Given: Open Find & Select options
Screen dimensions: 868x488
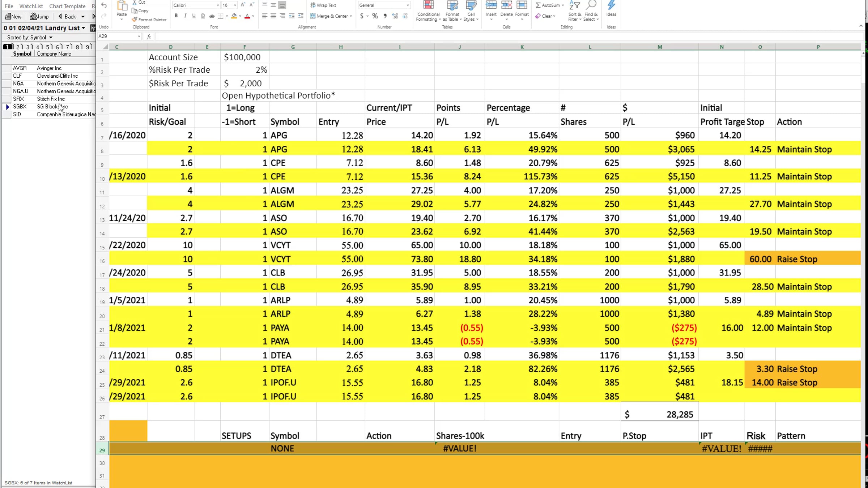Looking at the screenshot, I should 591,11.
